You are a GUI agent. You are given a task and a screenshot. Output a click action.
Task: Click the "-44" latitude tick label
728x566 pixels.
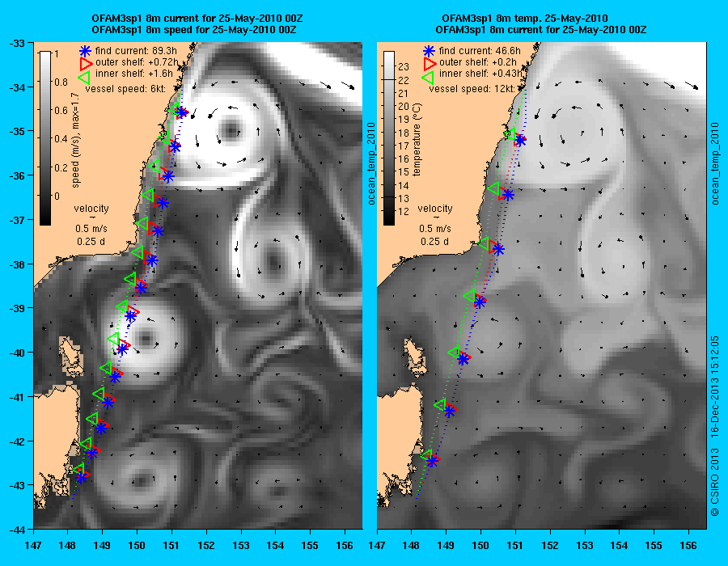coord(17,530)
